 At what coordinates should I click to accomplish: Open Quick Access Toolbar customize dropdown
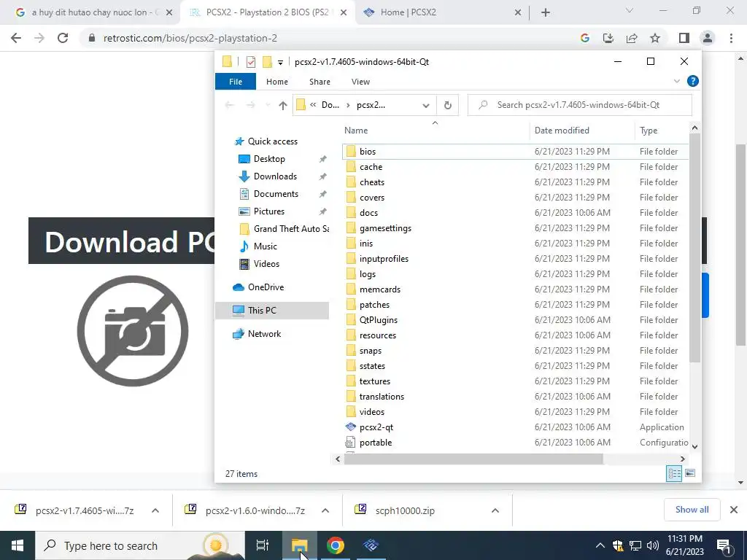(281, 62)
